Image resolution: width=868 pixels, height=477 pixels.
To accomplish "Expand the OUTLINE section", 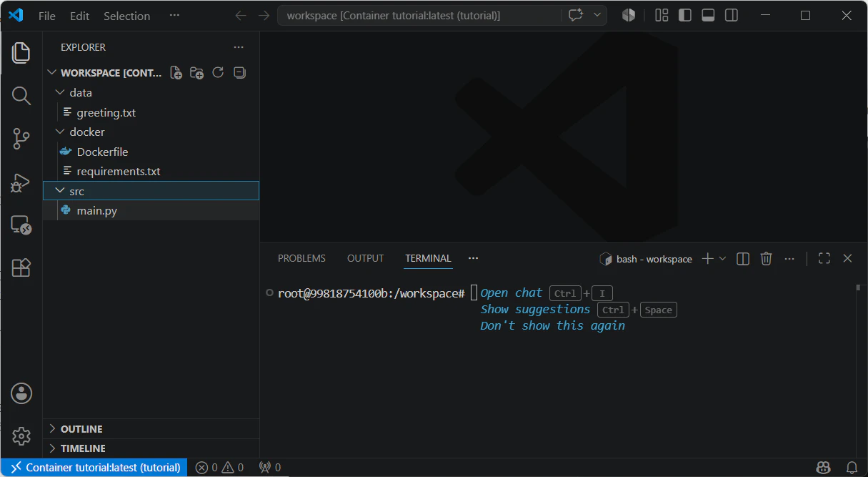I will (x=151, y=429).
